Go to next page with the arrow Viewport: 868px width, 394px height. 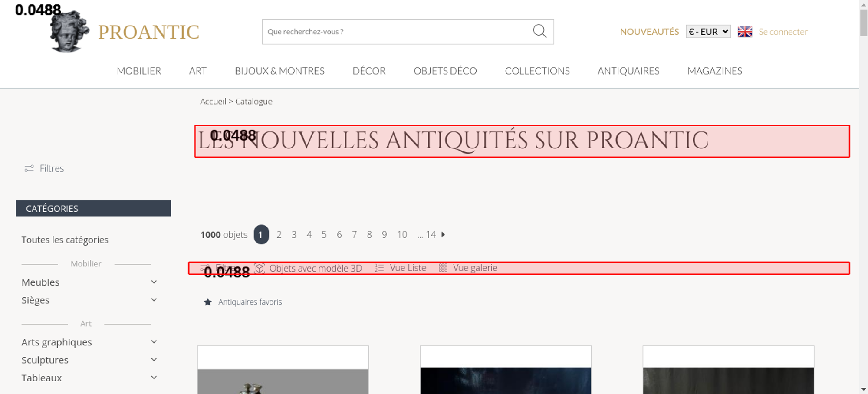tap(443, 235)
